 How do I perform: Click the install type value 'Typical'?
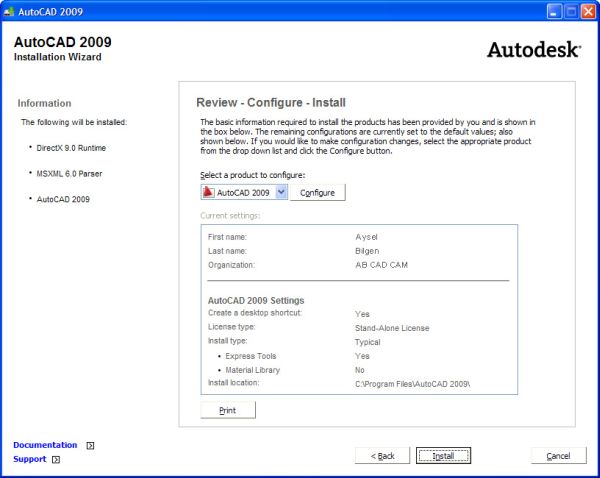(367, 342)
